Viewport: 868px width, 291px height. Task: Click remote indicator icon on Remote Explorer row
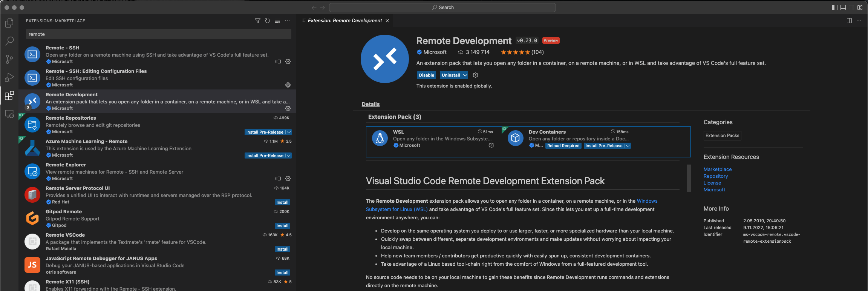[x=278, y=179]
